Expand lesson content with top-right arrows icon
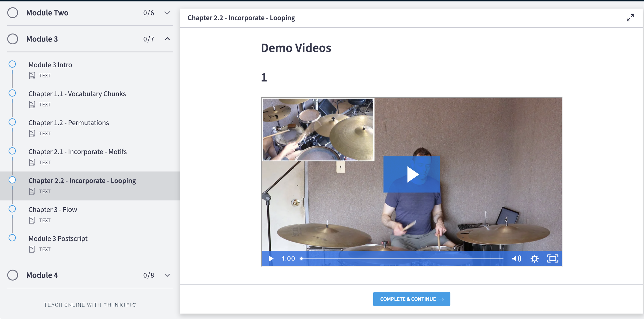The width and height of the screenshot is (644, 319). [630, 18]
